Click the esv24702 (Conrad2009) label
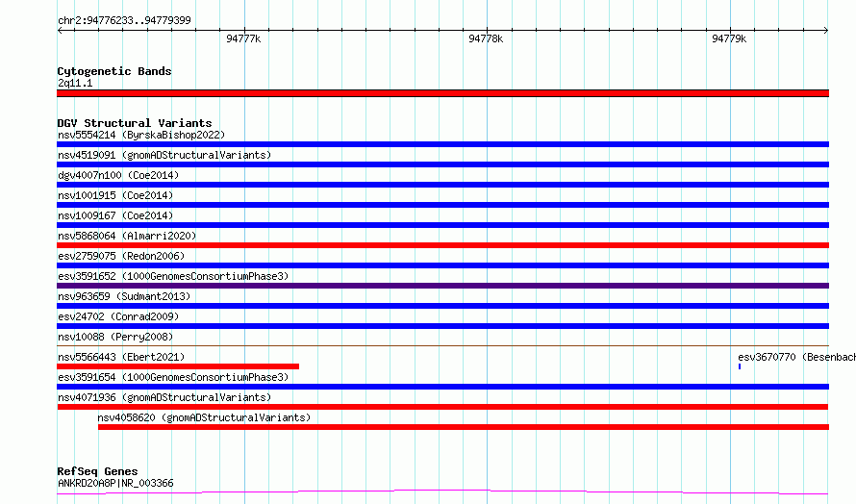The width and height of the screenshot is (856, 504). (118, 316)
